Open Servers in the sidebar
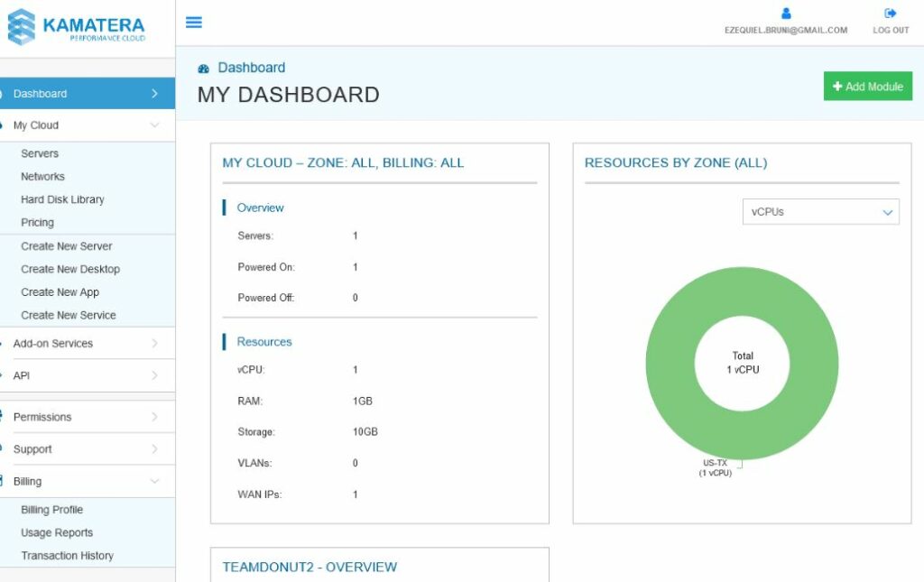Screen dimensions: 924x582 [x=40, y=153]
